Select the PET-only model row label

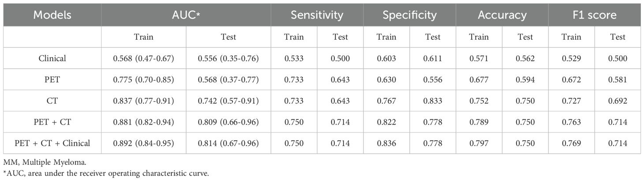pos(52,80)
